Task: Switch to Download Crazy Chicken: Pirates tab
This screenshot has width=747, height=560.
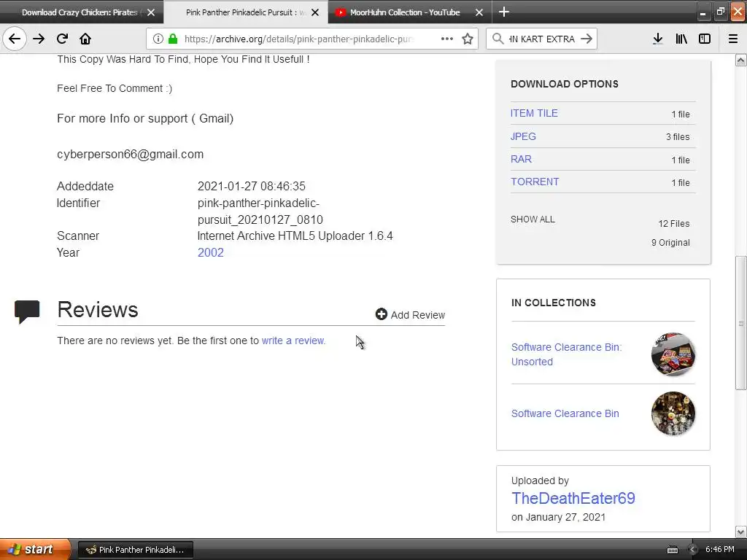Action: click(x=82, y=12)
